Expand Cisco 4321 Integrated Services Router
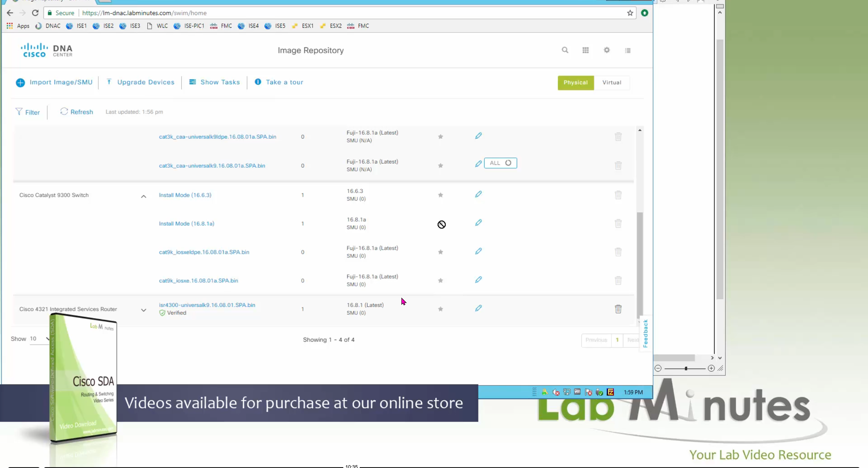This screenshot has height=468, width=868. point(144,310)
